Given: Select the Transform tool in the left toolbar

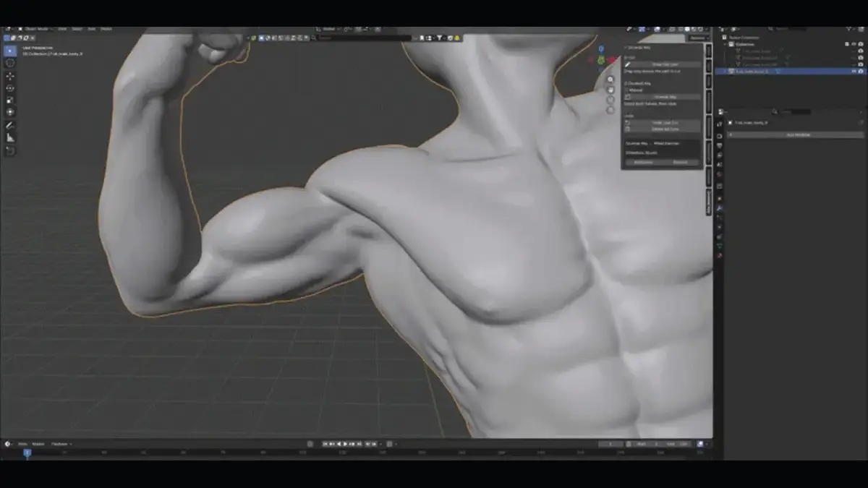Looking at the screenshot, I should (10, 112).
